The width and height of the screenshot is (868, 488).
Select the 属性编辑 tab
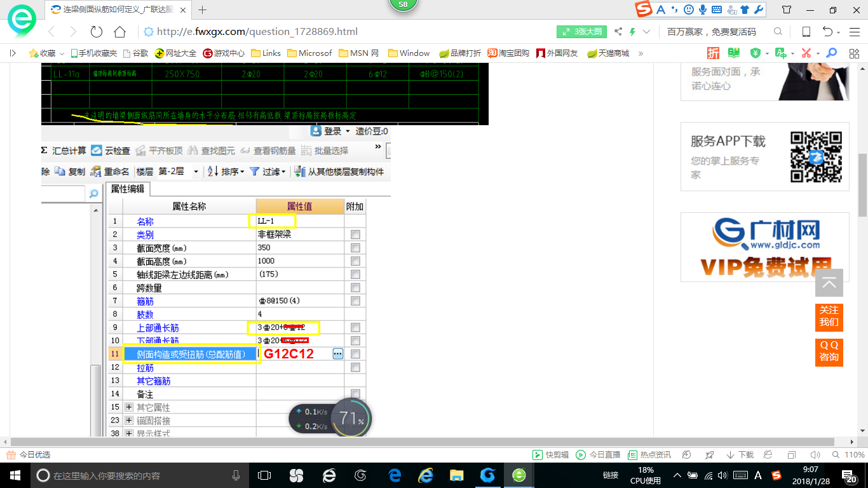pos(127,189)
